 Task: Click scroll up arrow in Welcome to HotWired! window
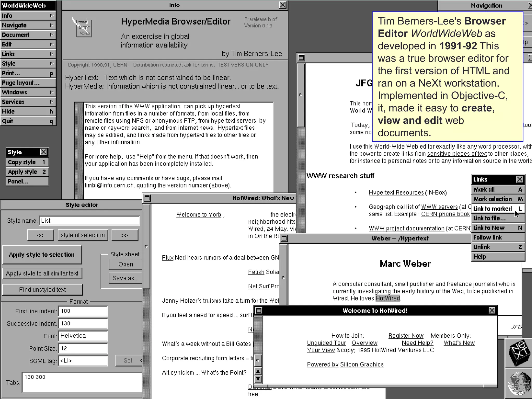[x=258, y=371]
